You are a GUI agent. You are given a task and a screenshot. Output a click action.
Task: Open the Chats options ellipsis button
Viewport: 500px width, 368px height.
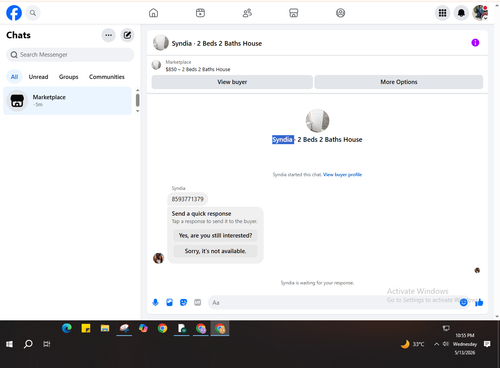point(109,35)
